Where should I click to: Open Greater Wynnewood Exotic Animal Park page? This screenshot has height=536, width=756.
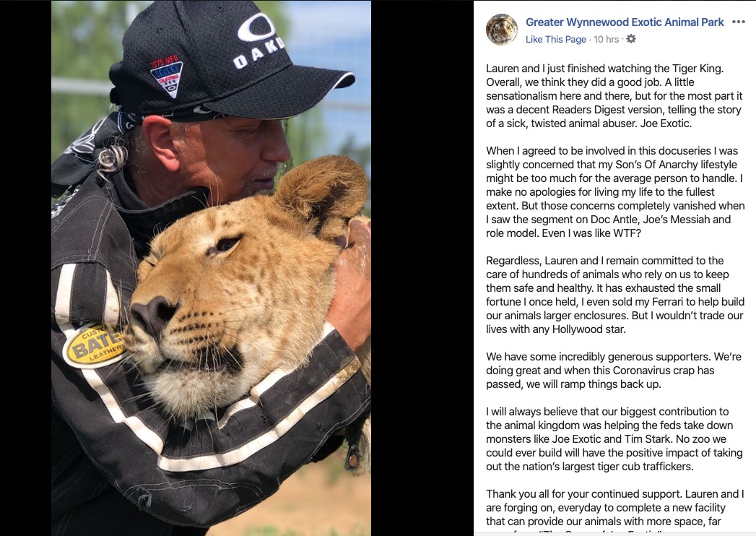click(x=625, y=22)
